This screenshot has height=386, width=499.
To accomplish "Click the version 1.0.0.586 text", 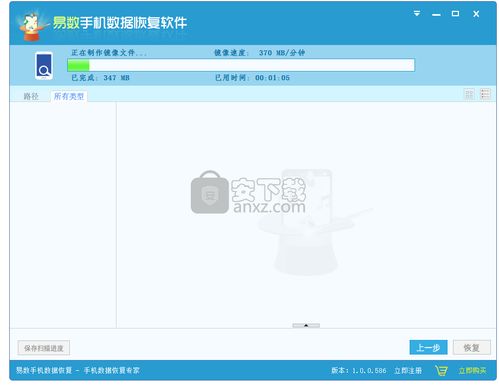I will tap(359, 371).
